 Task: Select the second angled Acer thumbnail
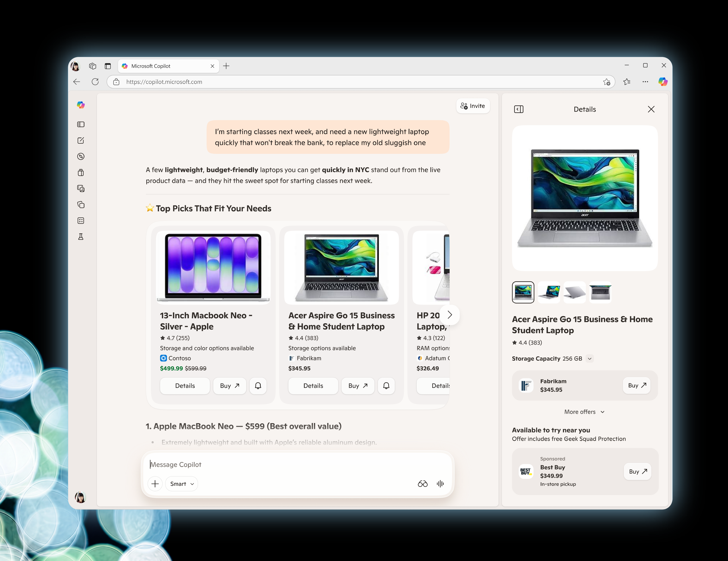[549, 292]
